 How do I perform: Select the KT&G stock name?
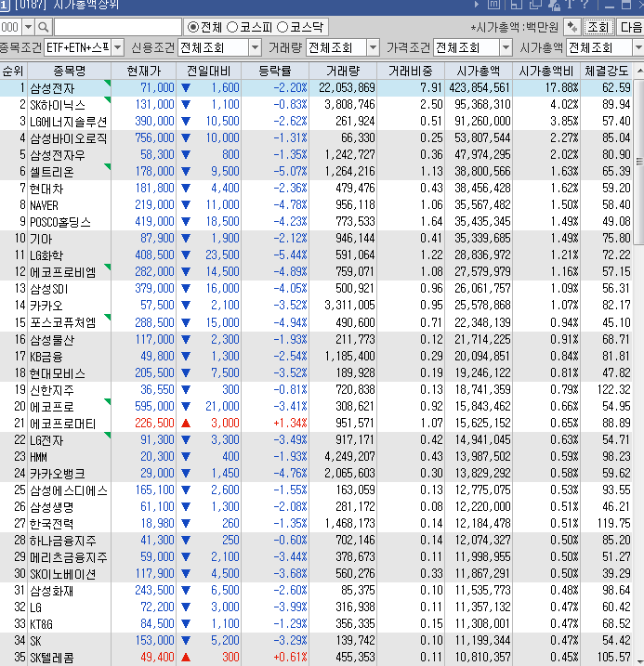click(x=41, y=624)
